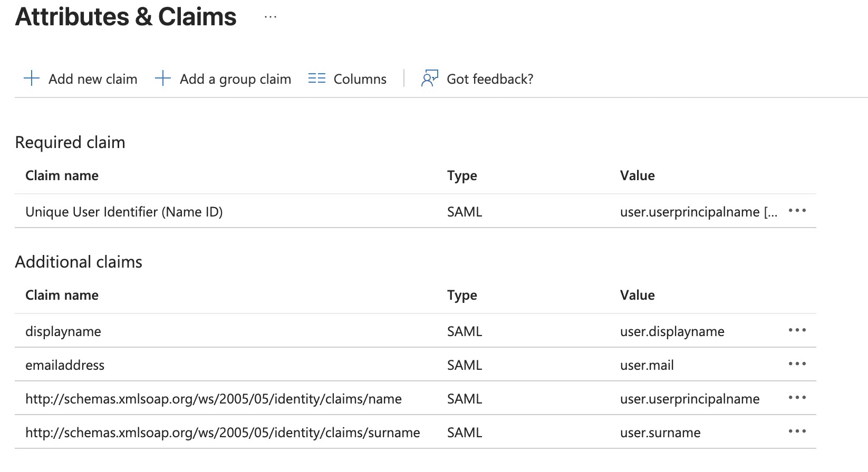Open the ellipsis menu for the displayname claim
This screenshot has width=868, height=472.
(797, 331)
